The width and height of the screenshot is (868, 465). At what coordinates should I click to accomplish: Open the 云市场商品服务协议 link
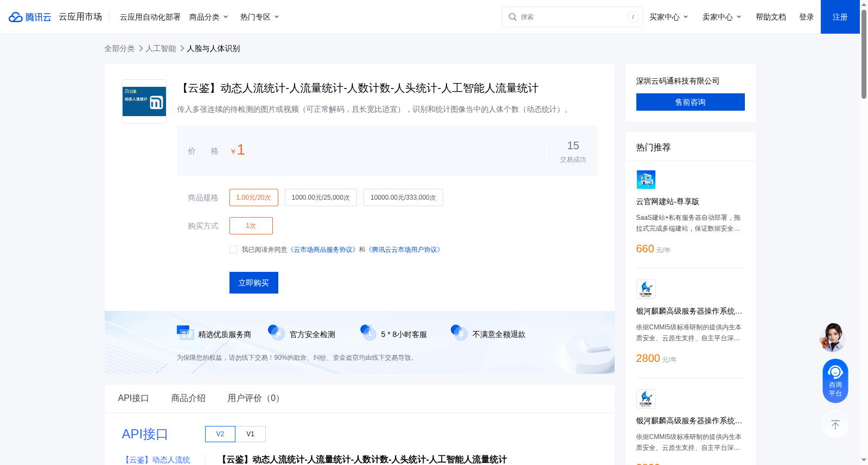[323, 250]
